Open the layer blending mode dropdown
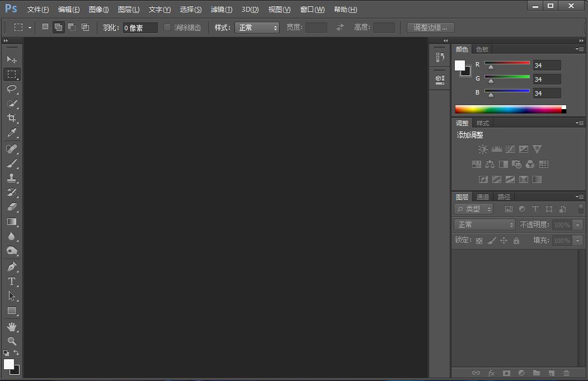 (x=485, y=224)
